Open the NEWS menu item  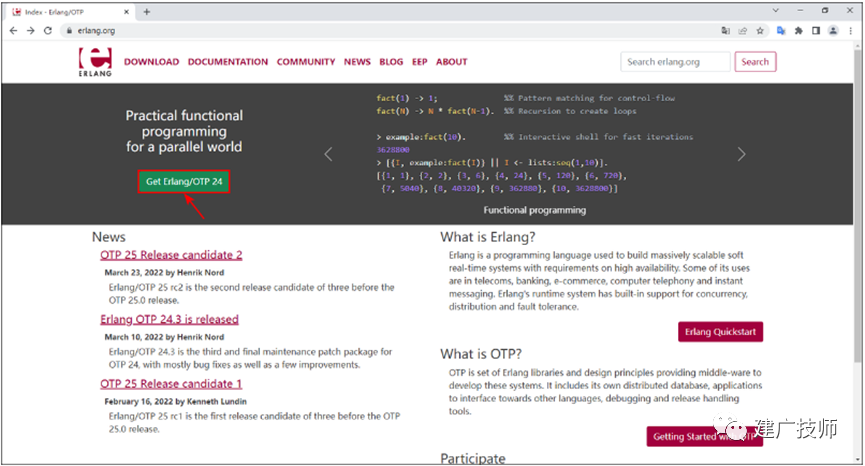click(x=357, y=62)
